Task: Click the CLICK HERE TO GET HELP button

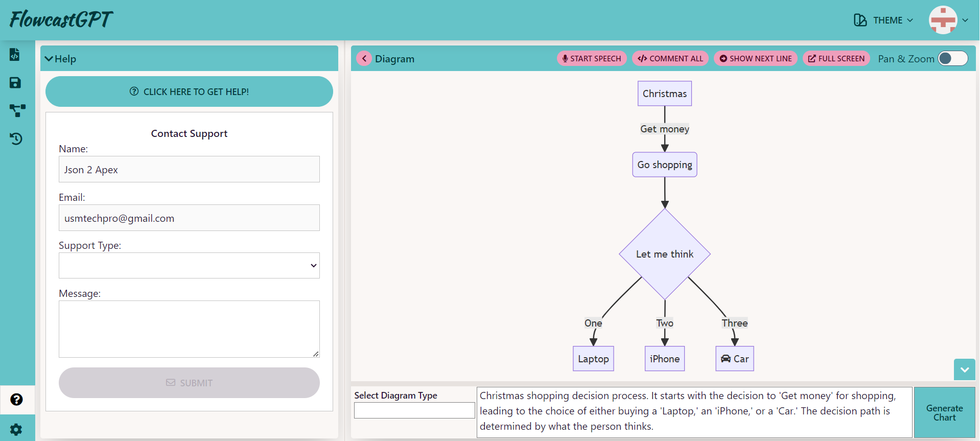Action: (x=189, y=92)
